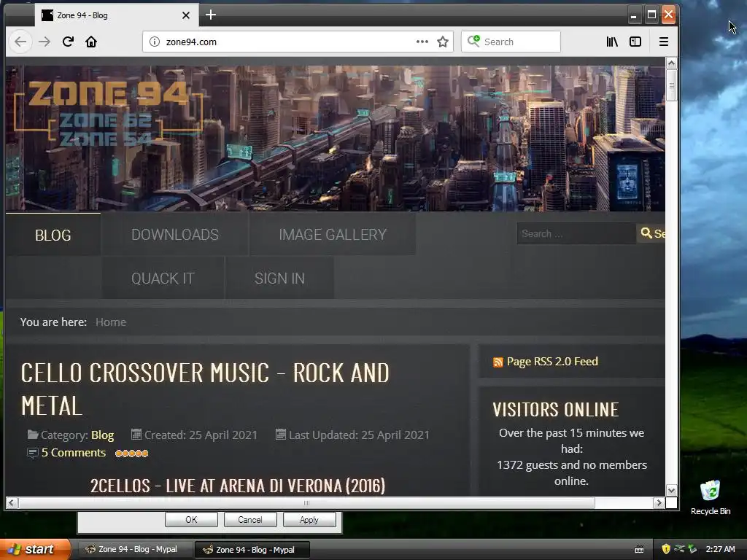Click the RSS feed icon

pyautogui.click(x=498, y=362)
